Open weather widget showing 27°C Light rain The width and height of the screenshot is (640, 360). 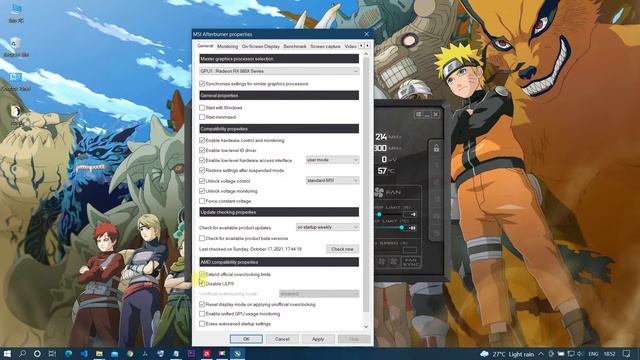pyautogui.click(x=507, y=354)
